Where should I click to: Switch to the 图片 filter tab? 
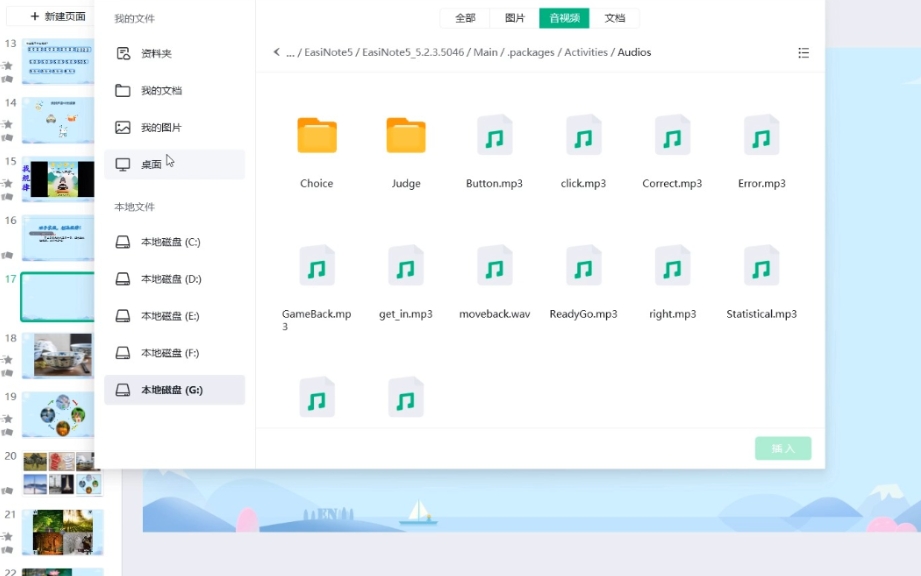point(515,18)
